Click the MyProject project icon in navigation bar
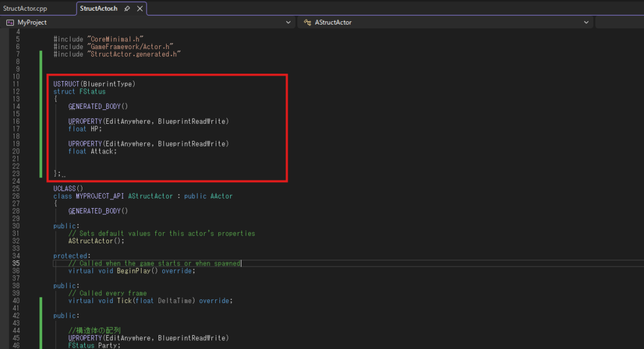 click(x=10, y=22)
